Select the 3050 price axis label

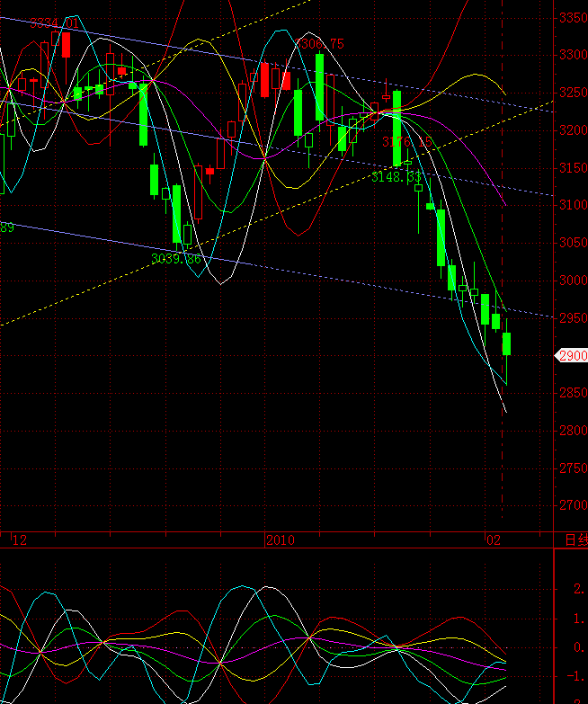click(574, 243)
